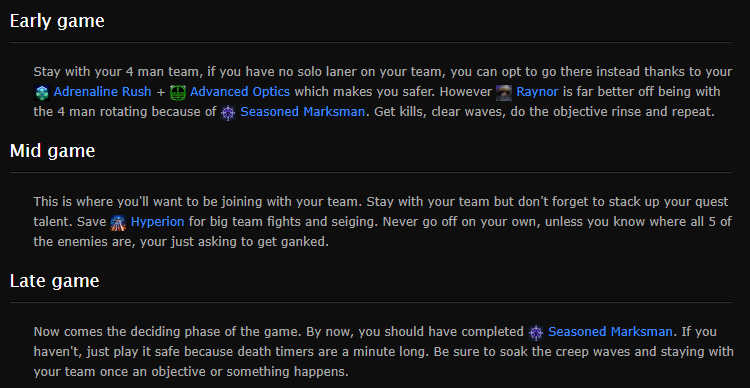Screen dimensions: 750x388
Task: Click the Hyperion ability icon
Action: [x=118, y=223]
